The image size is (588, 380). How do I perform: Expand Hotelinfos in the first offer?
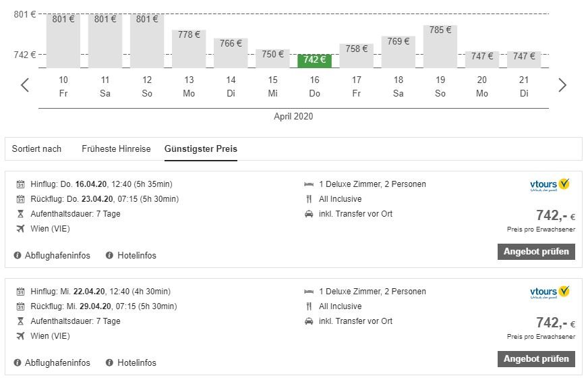point(137,256)
